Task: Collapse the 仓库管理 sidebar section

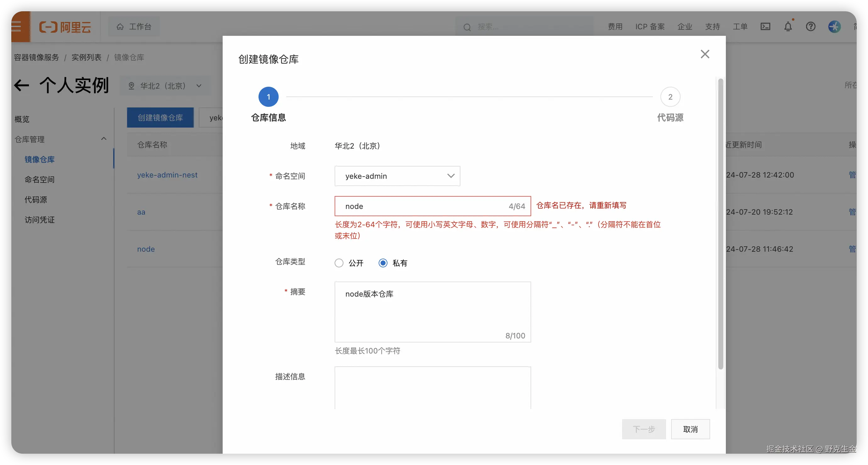Action: (104, 139)
